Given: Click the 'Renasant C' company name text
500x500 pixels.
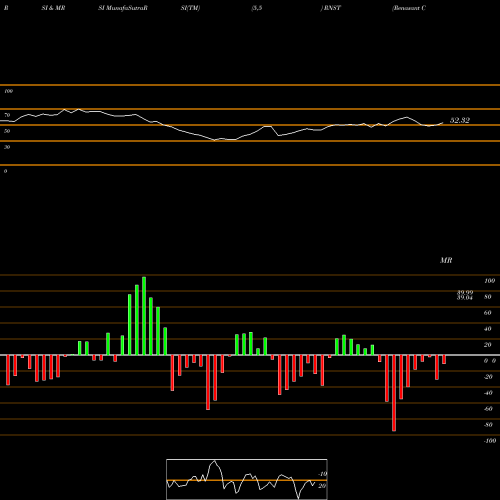Looking at the screenshot, I should (x=409, y=8).
